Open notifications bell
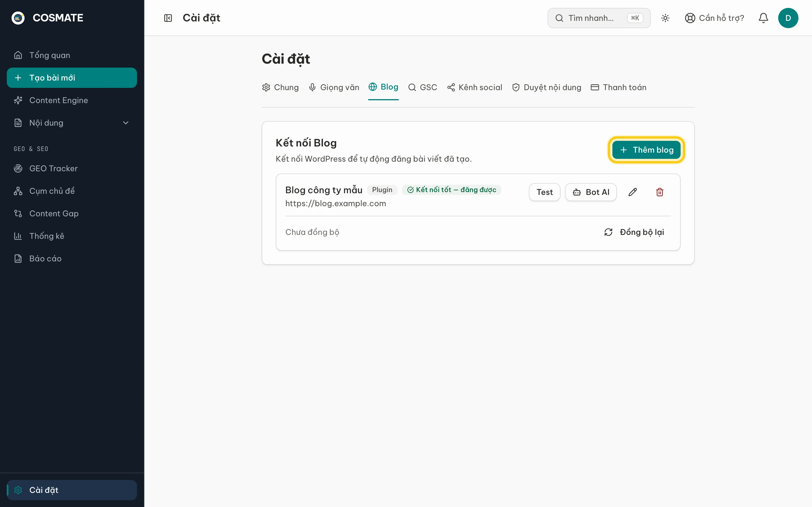Image resolution: width=812 pixels, height=507 pixels. [x=763, y=18]
